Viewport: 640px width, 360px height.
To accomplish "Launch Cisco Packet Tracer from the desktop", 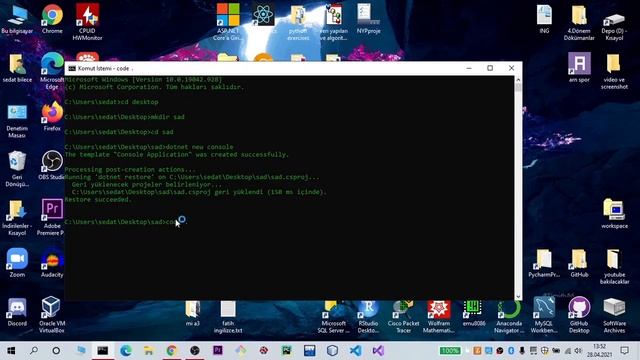I will pos(403,317).
